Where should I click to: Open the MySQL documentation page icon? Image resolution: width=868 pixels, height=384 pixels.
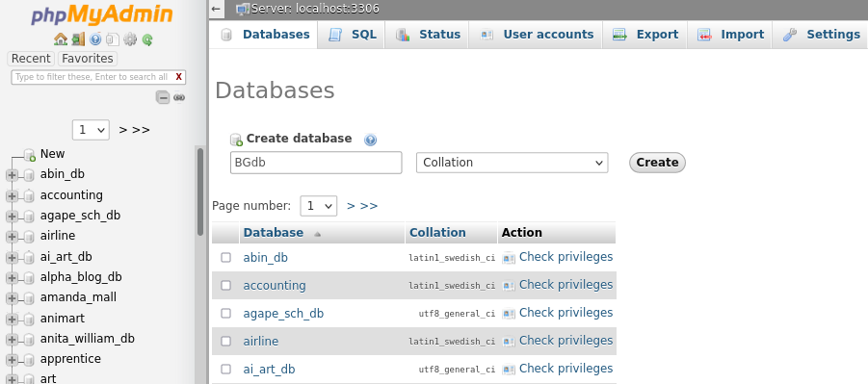(113, 39)
